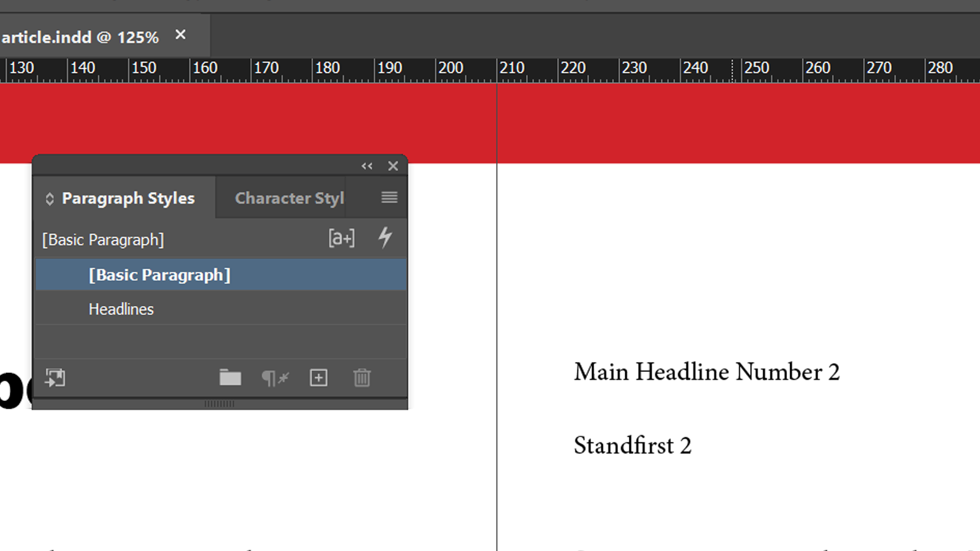Click the Create New Style plus icon
Screen dimensions: 980x551
(318, 378)
